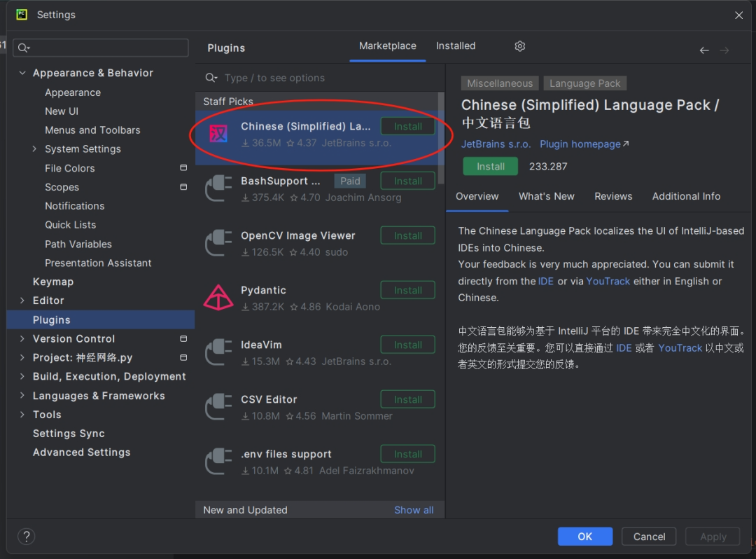Click the settings search magnifier icon

[x=23, y=48]
